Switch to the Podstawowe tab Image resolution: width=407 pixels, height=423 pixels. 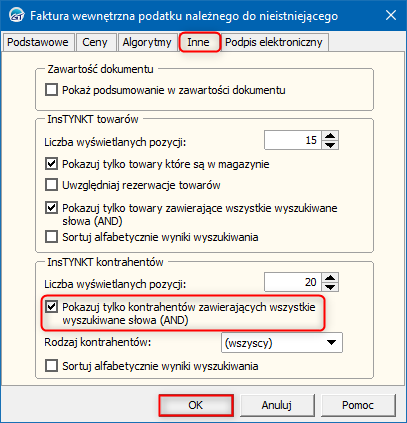tap(38, 42)
